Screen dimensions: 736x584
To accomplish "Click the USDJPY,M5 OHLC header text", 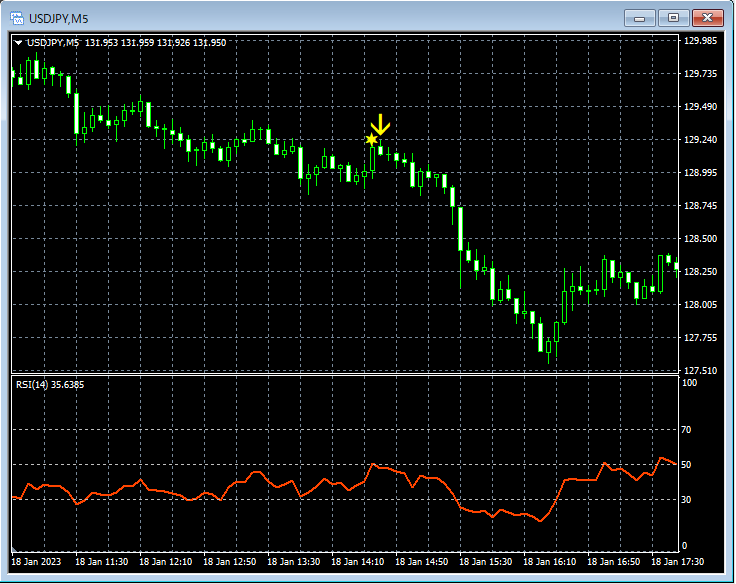I will pyautogui.click(x=126, y=43).
